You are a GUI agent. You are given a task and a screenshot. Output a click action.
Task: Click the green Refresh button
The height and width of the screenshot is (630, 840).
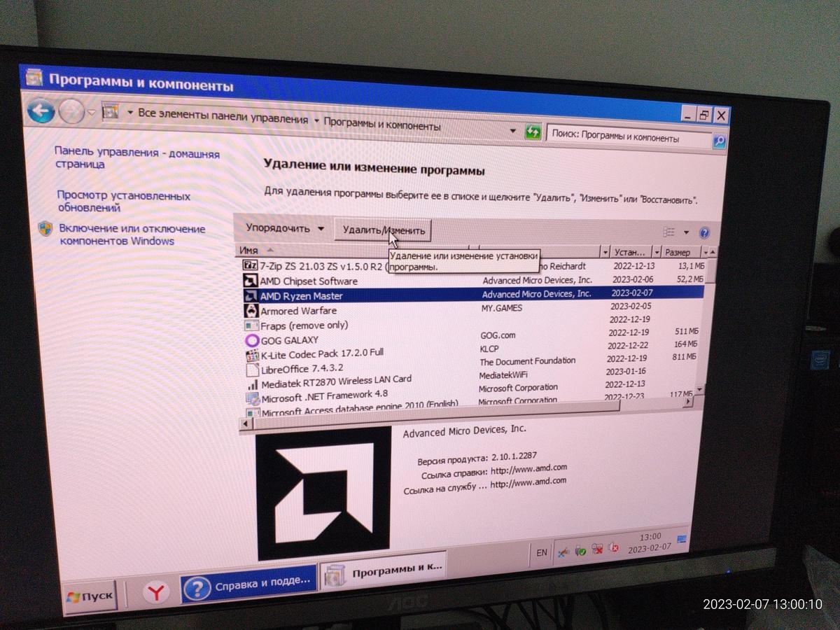pos(533,132)
